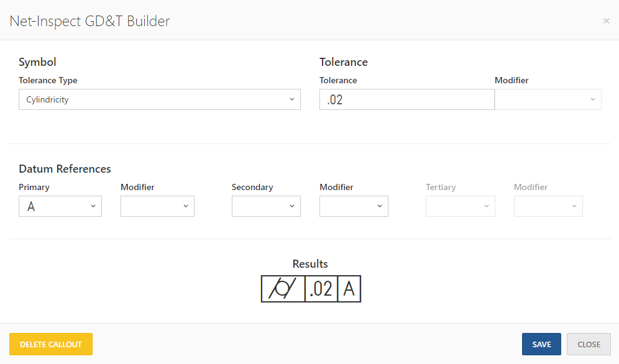This screenshot has width=619, height=364.
Task: Click the datum A cell in Results
Action: coord(349,289)
